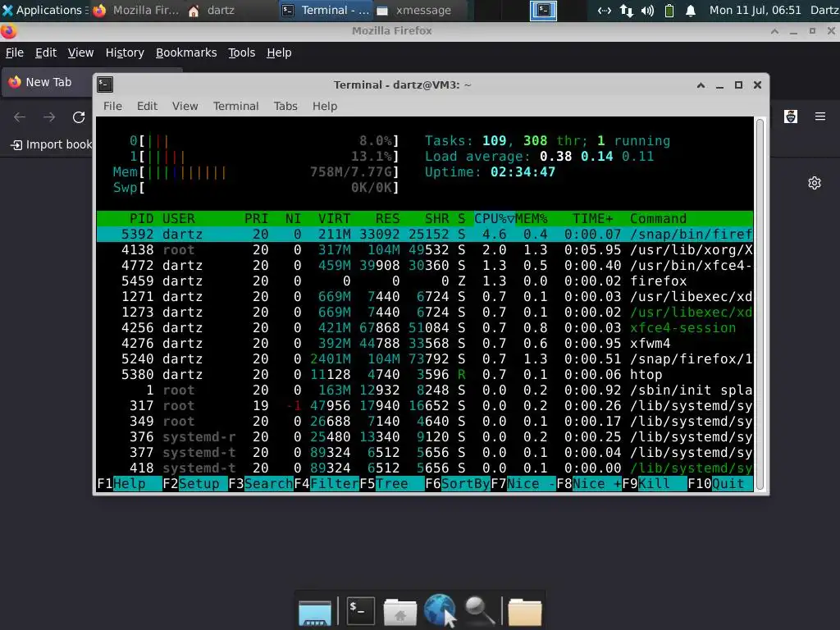Click F1 Help in htop footer

pos(129,484)
